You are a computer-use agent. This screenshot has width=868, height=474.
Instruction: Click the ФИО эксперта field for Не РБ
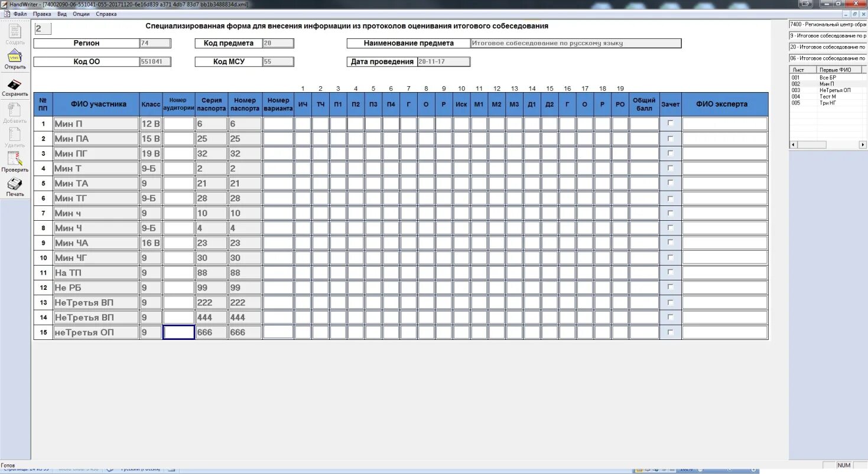pos(724,287)
